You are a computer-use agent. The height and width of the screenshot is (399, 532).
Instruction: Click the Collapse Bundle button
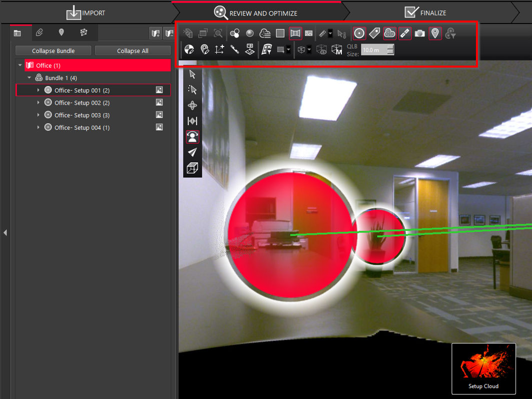point(53,51)
